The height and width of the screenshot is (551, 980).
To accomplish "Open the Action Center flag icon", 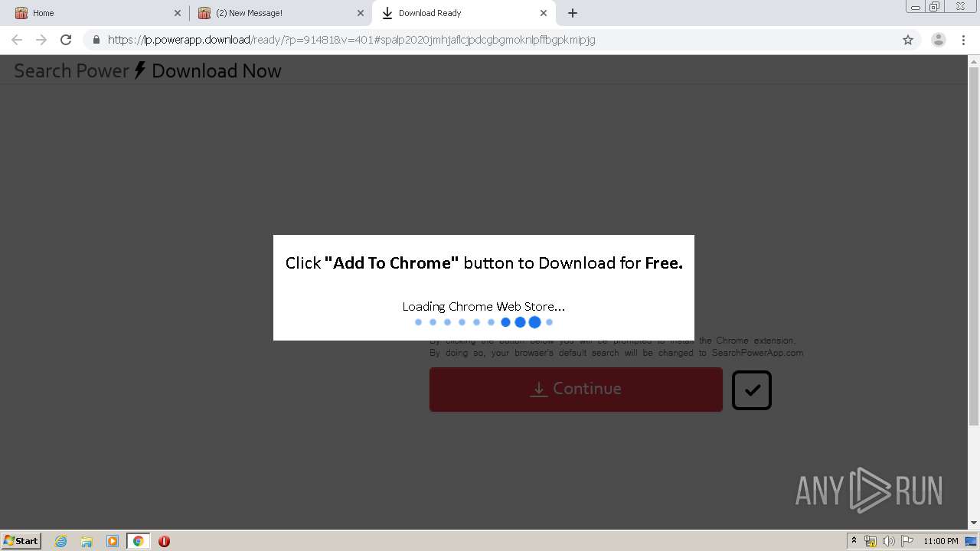I will [x=906, y=541].
